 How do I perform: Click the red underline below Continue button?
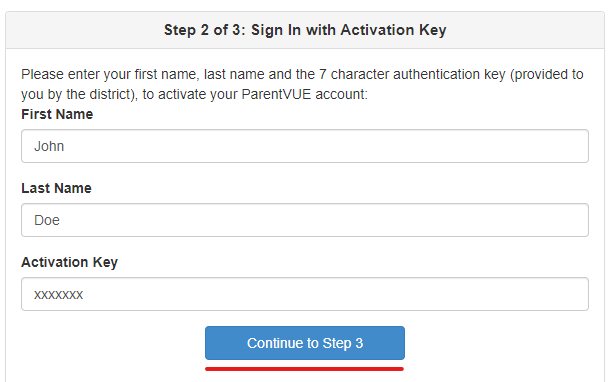click(305, 369)
